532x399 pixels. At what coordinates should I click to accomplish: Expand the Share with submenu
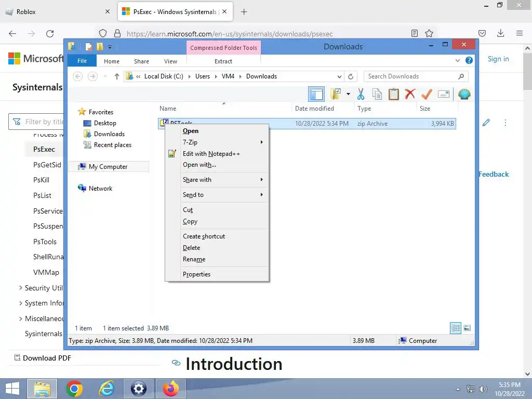point(224,179)
